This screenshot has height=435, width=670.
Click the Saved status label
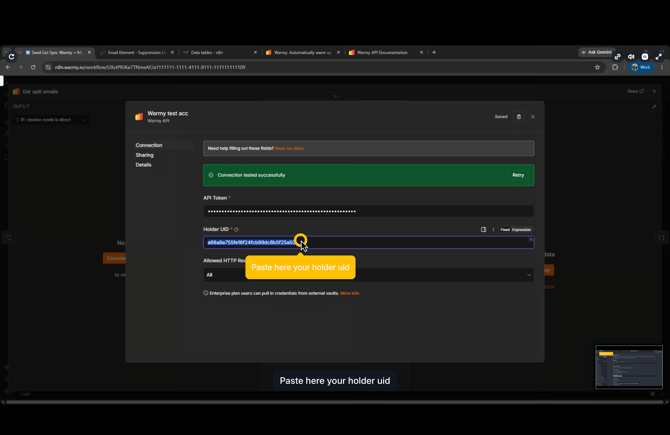point(501,117)
